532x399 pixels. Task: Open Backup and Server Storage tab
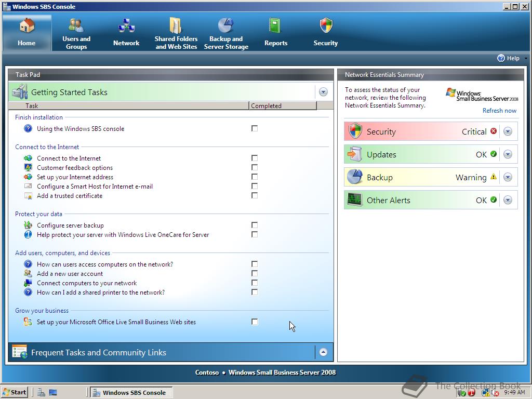click(226, 33)
